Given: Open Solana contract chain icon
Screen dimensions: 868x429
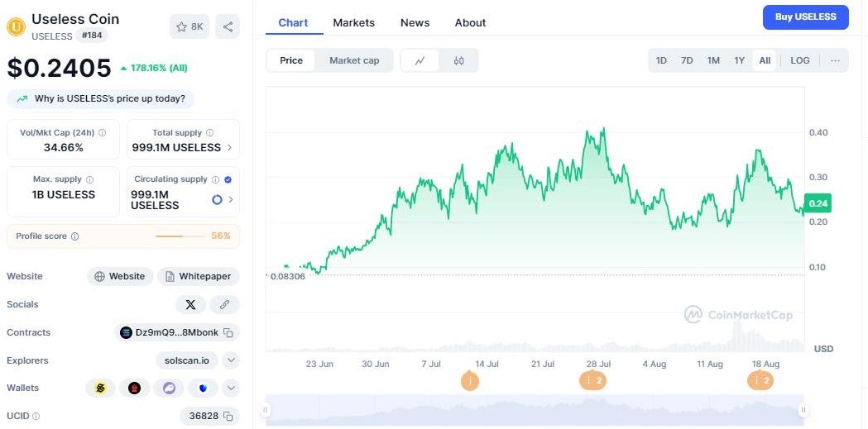Looking at the screenshot, I should 127,332.
